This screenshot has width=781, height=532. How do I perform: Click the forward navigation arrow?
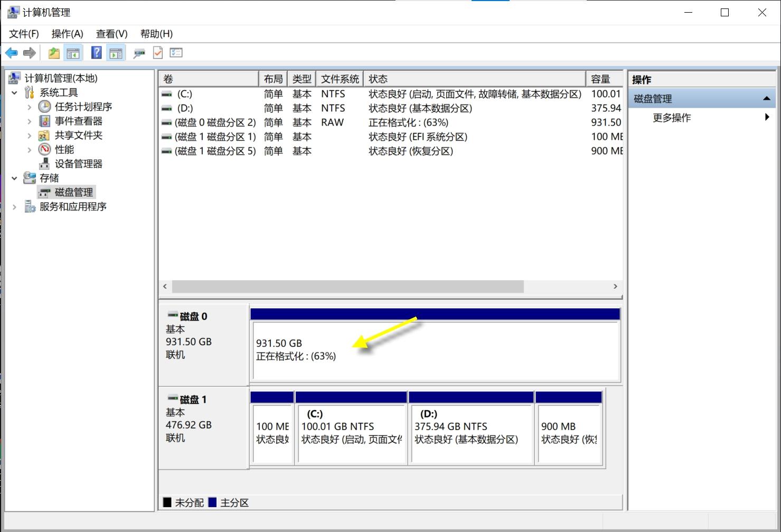click(30, 52)
